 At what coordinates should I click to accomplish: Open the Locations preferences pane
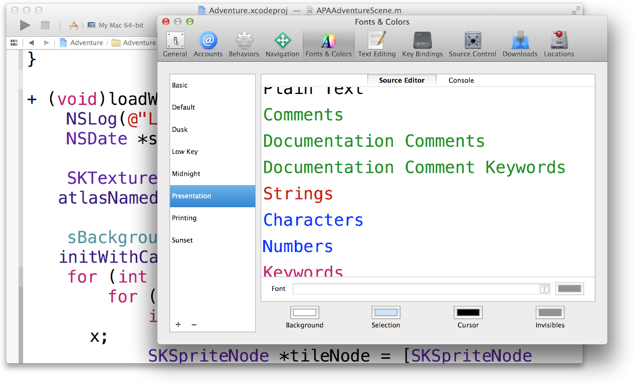[x=559, y=44]
